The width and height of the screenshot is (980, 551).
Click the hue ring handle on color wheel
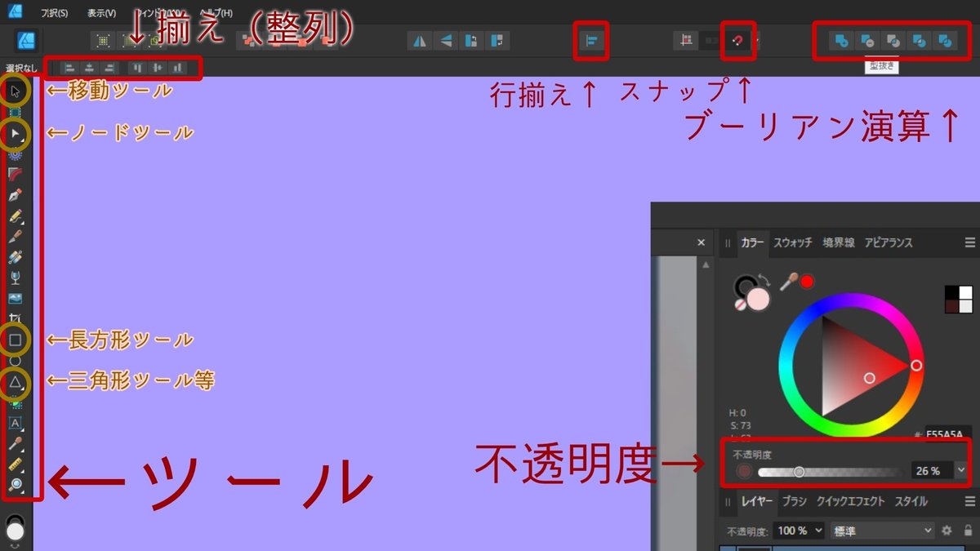pyautogui.click(x=916, y=365)
